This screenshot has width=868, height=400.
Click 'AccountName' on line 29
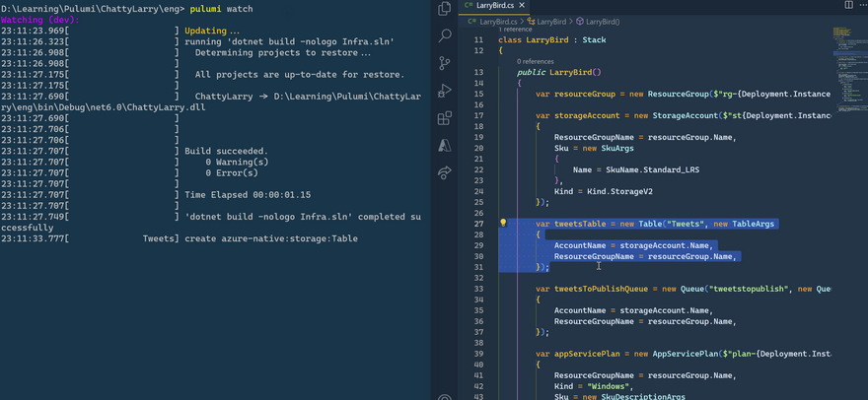pos(580,245)
